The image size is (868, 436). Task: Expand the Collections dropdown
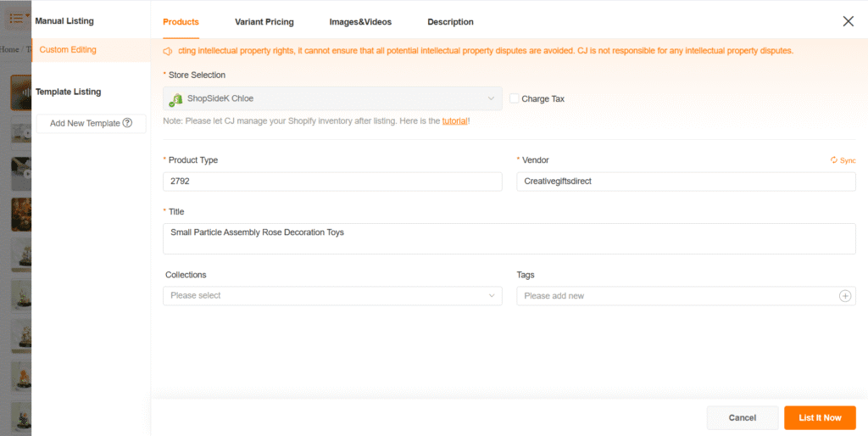click(332, 296)
